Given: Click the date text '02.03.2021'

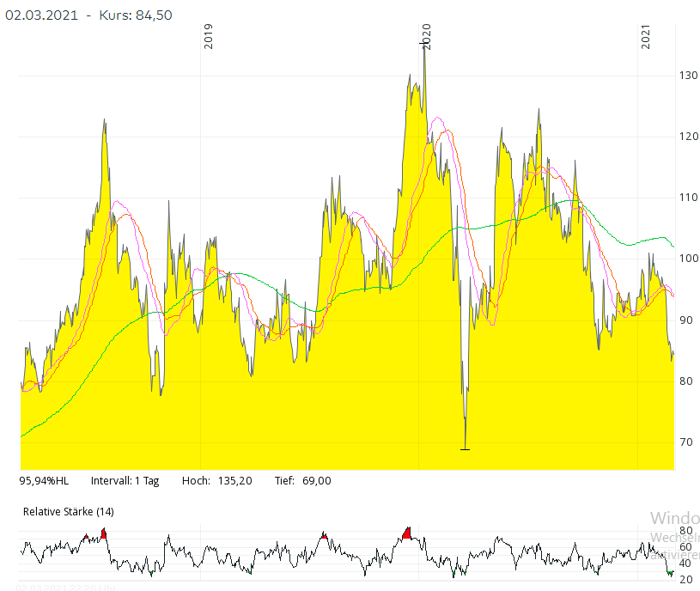Looking at the screenshot, I should point(41,15).
